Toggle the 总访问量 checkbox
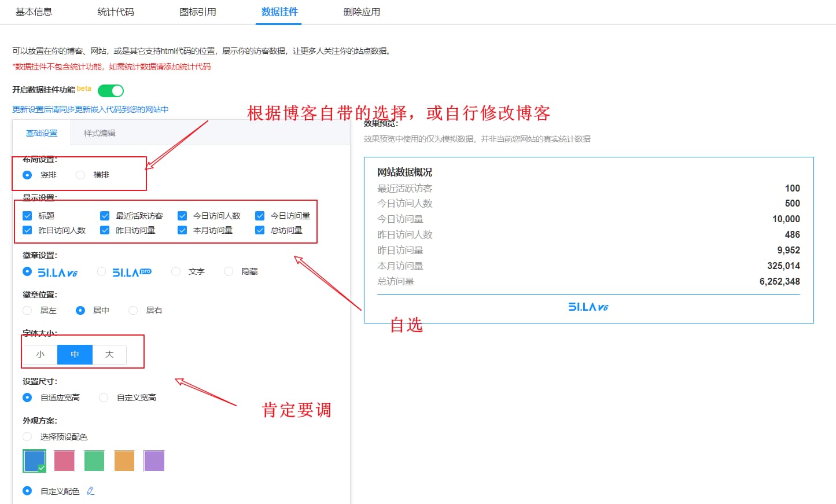The height and width of the screenshot is (504, 836). click(260, 230)
